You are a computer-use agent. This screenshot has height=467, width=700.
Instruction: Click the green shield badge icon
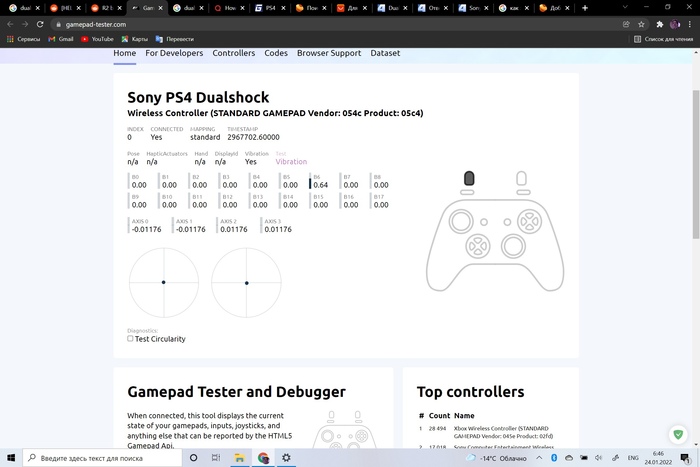(x=678, y=434)
